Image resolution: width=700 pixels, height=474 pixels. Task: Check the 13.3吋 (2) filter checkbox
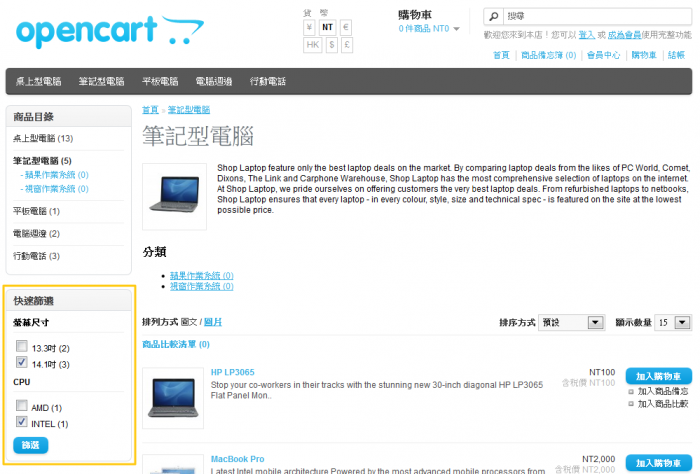click(21, 346)
